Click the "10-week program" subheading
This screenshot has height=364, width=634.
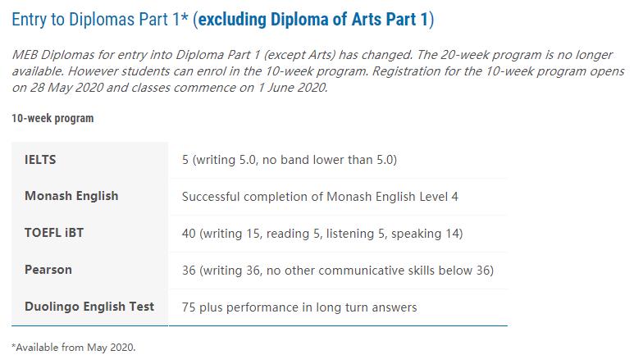click(x=52, y=118)
